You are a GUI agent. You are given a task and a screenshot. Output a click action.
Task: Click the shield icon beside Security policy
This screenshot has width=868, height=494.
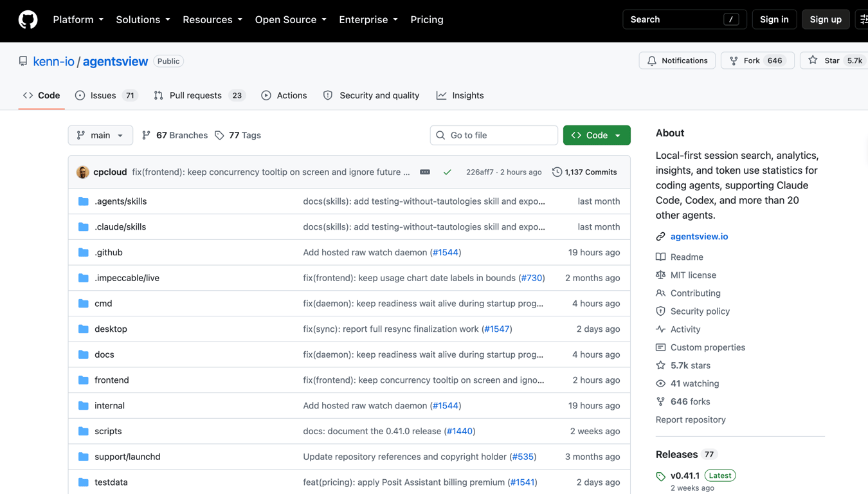660,311
